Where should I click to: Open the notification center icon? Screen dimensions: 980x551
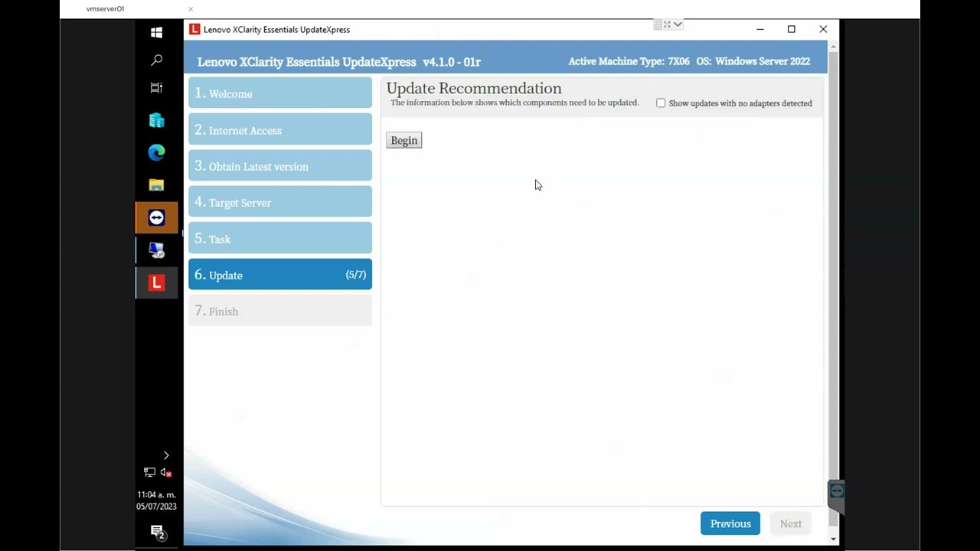click(x=157, y=533)
